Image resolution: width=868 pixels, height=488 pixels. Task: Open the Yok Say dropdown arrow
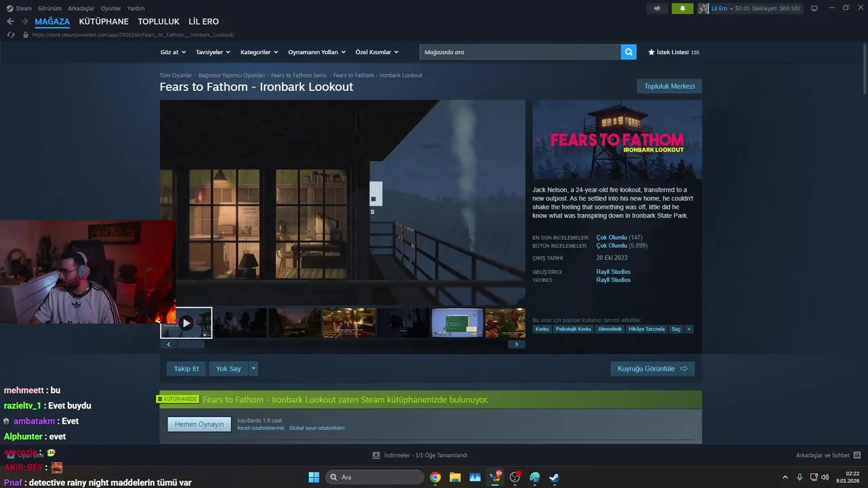tap(254, 369)
